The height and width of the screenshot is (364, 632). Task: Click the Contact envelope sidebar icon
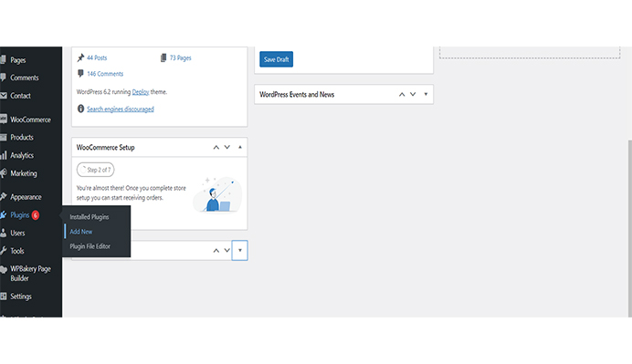(x=4, y=96)
